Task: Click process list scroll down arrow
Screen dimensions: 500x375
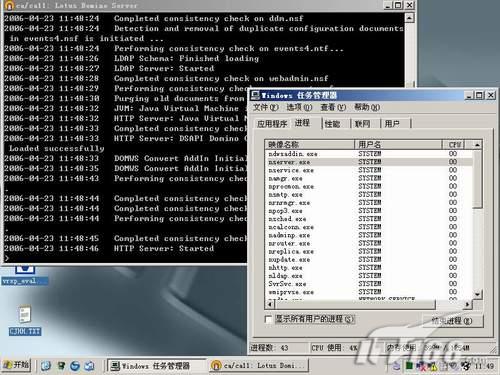Action: click(477, 294)
